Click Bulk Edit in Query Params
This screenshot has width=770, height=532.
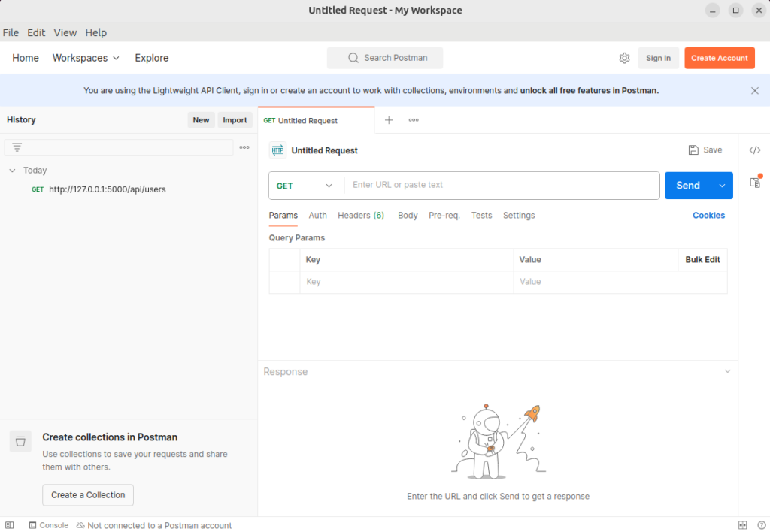pos(703,260)
